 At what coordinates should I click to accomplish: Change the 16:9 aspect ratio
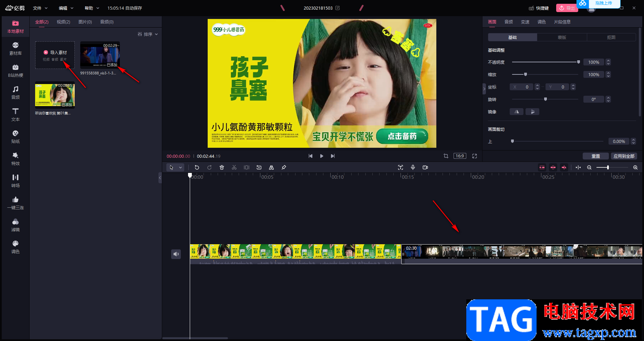460,156
